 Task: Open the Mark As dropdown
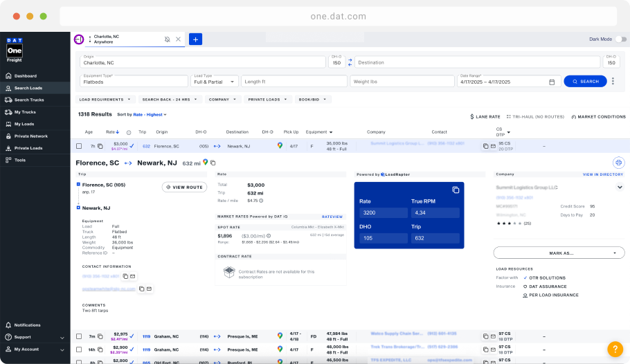click(559, 253)
